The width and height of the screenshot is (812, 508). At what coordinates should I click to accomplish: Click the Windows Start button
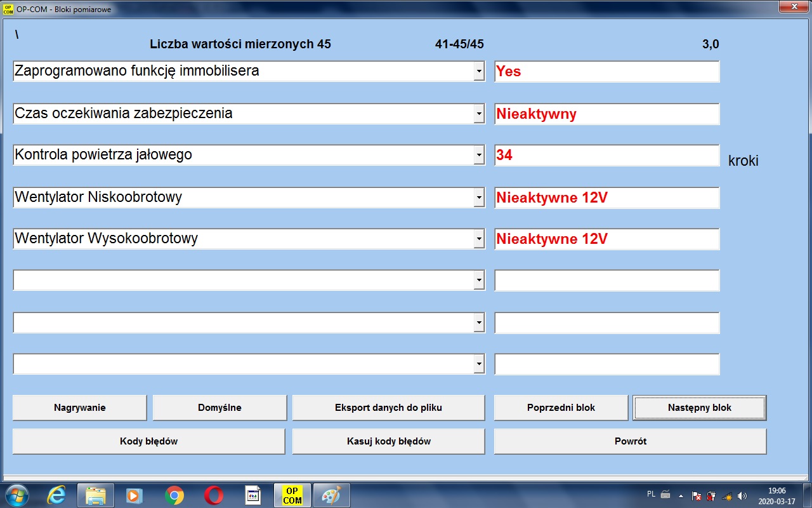click(x=17, y=495)
